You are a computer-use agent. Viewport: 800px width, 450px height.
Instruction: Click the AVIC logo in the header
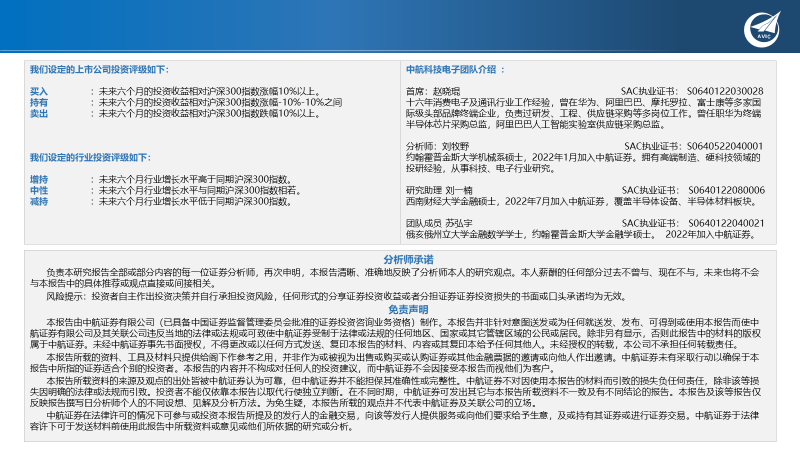(x=762, y=29)
